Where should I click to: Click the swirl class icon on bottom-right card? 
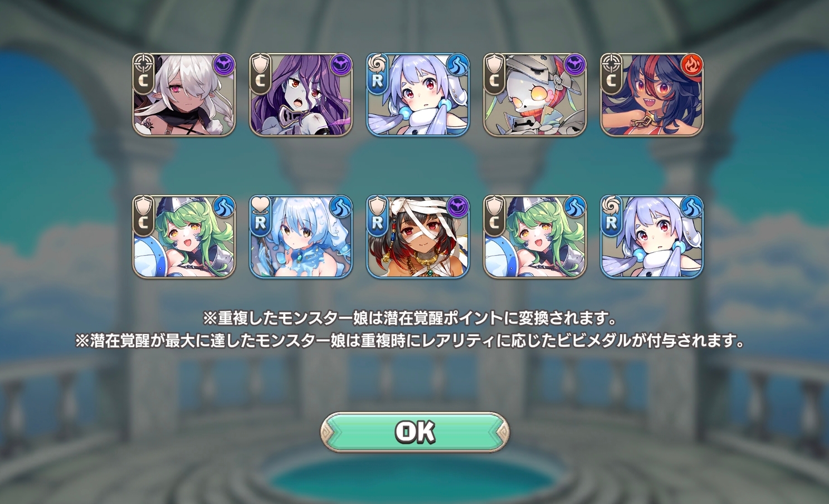(x=611, y=205)
